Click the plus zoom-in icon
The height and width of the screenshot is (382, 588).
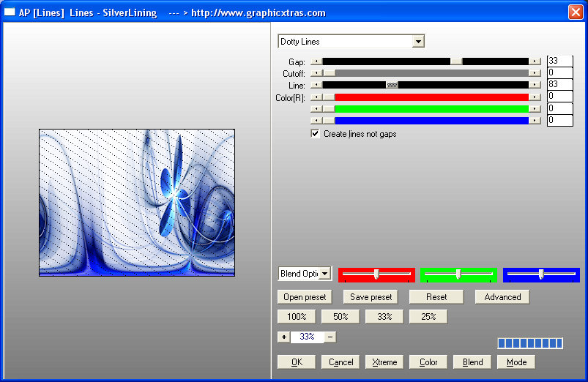[283, 337]
